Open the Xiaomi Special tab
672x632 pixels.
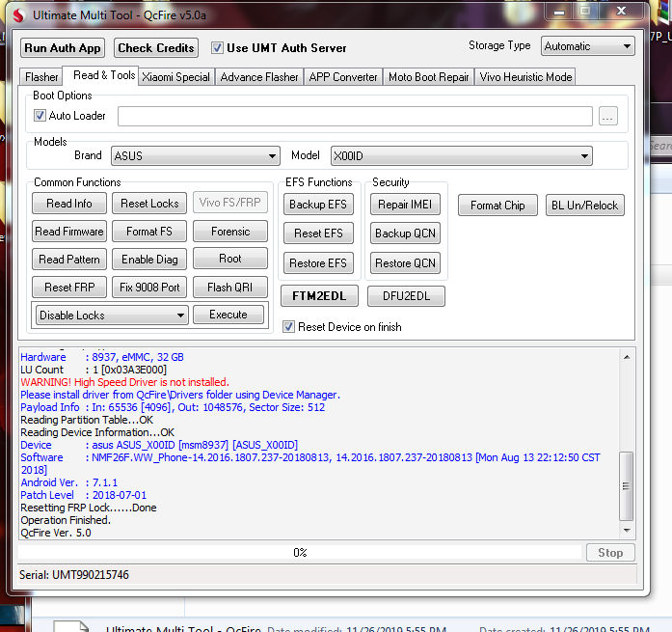tap(176, 77)
